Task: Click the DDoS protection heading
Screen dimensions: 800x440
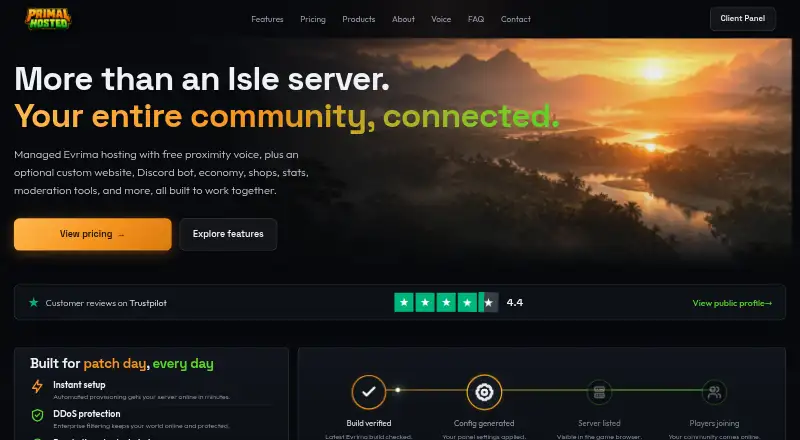Action: tap(87, 414)
